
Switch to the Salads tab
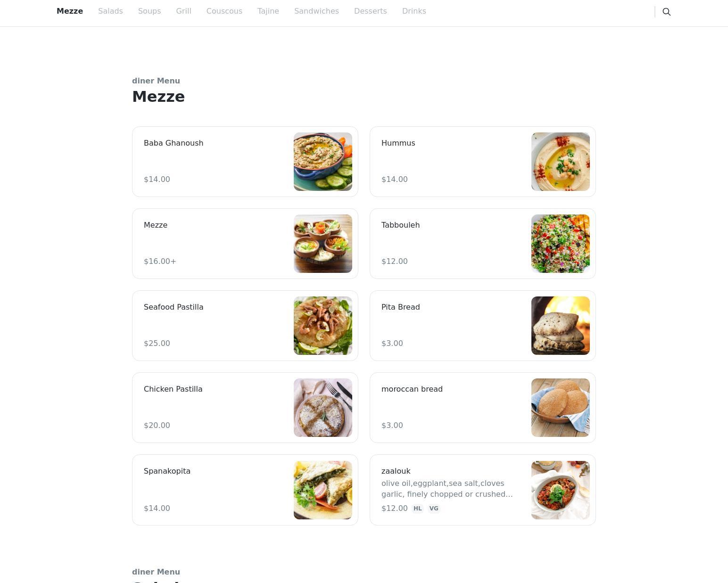pyautogui.click(x=110, y=11)
